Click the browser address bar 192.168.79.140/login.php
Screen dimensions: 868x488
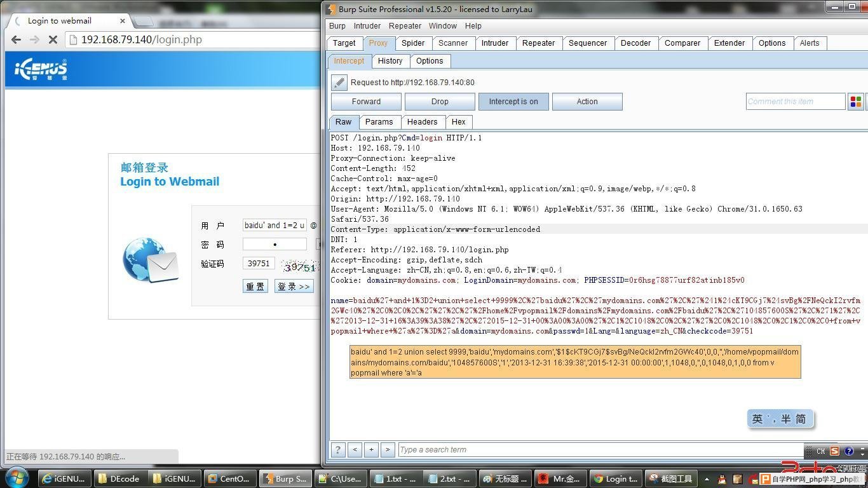(x=194, y=39)
